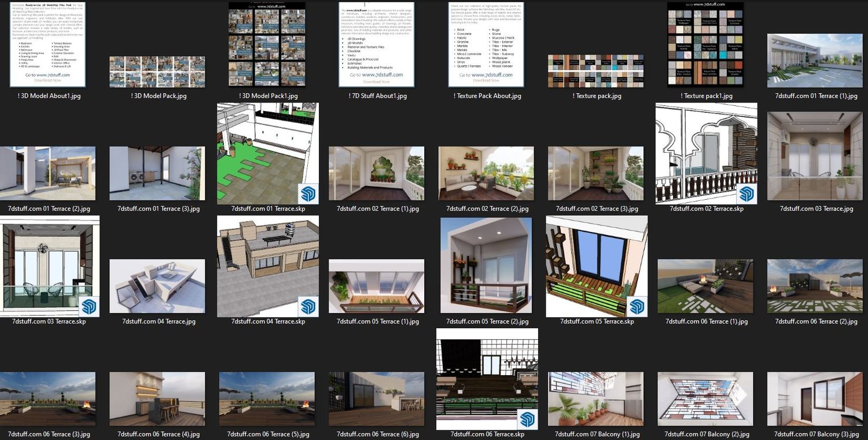
Task: Click the file name '! 3D Model About1.jpg'
Action: point(50,96)
